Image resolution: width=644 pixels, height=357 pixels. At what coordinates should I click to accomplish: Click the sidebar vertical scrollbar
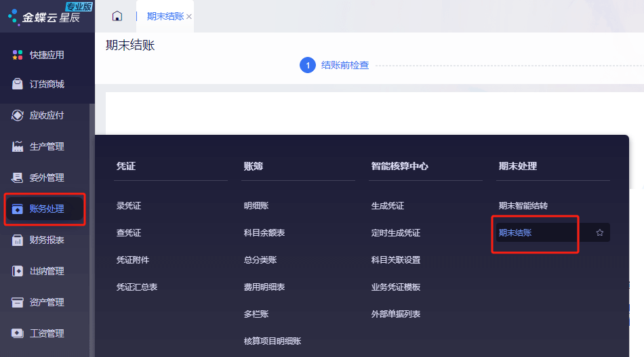point(92,230)
